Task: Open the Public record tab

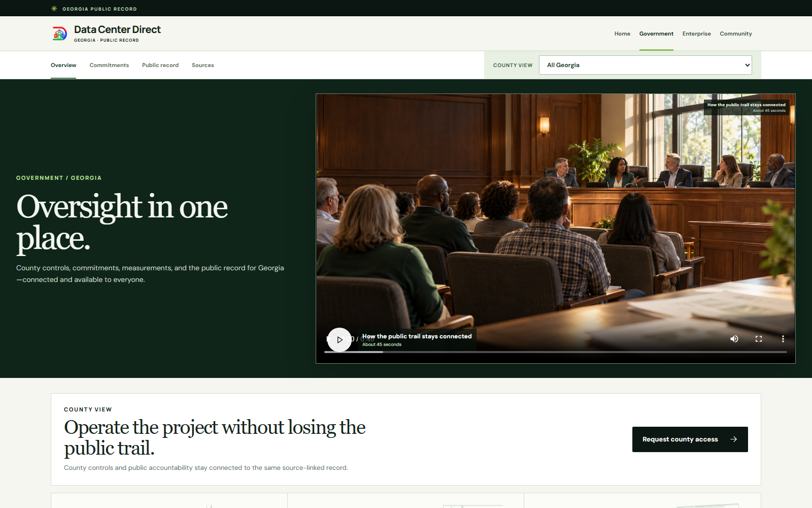Action: [x=160, y=65]
